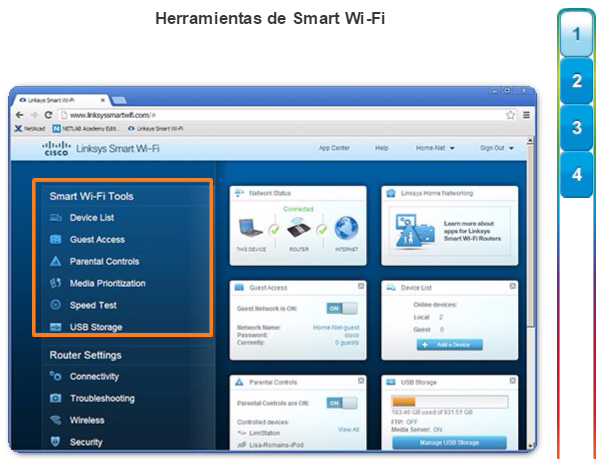Click the Linksys Home Networking promo image
This screenshot has width=601, height=459.
[415, 231]
